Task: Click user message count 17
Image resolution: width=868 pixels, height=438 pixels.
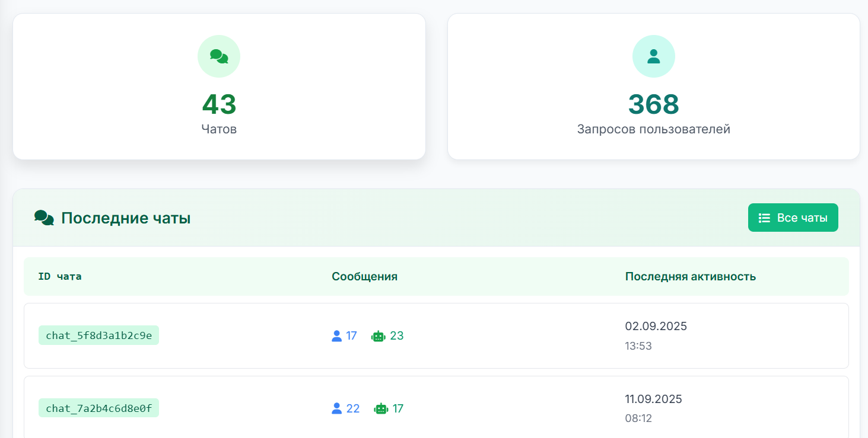Action: [x=351, y=336]
